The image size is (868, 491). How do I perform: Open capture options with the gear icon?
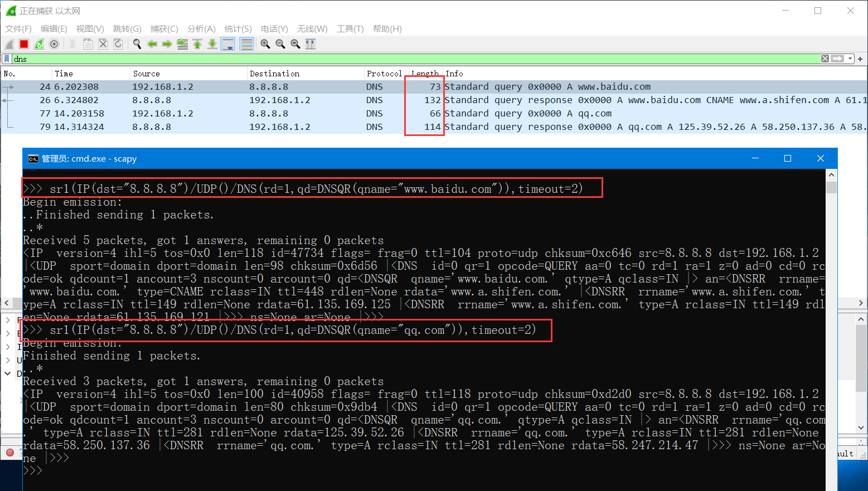tap(54, 44)
